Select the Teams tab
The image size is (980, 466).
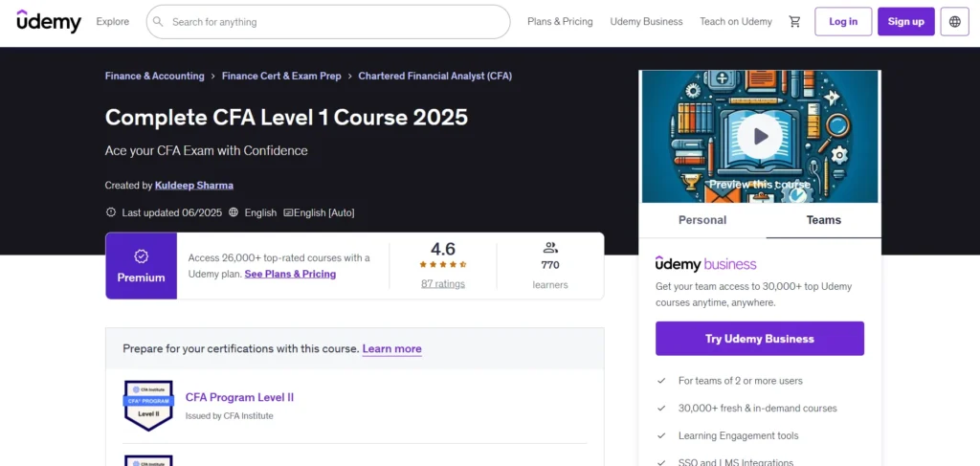pyautogui.click(x=823, y=220)
